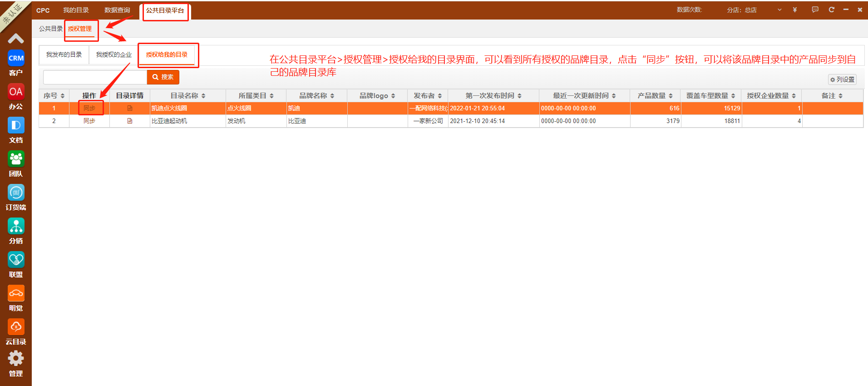This screenshot has height=386, width=868.
Task: Select the 公共目录平台 menu tab
Action: (x=165, y=10)
